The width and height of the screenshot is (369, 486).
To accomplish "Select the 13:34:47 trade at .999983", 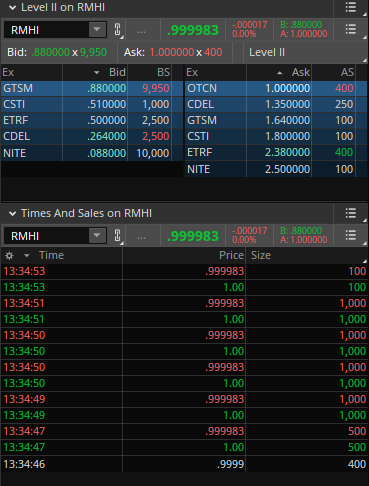I will (184, 431).
